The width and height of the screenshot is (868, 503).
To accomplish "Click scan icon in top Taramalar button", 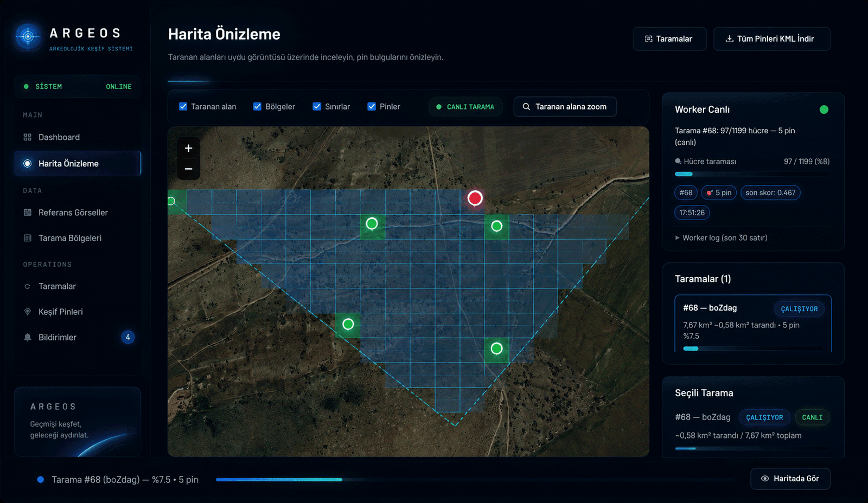I will point(648,39).
